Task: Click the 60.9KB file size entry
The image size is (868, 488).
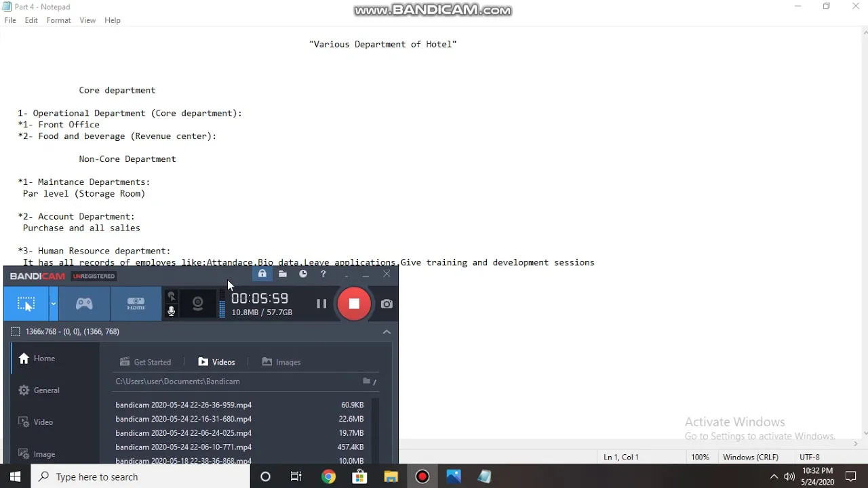Action: 352,405
